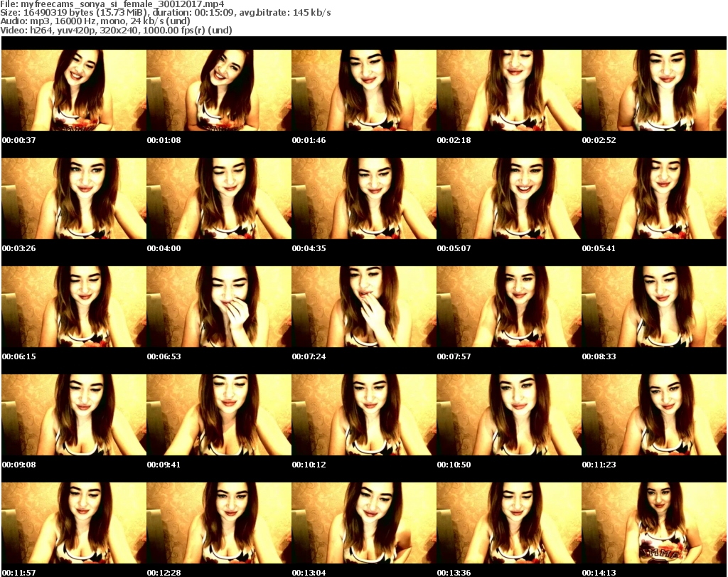Choose the thumbnail above 00:05:07
728x577 pixels.
pyautogui.click(x=509, y=198)
